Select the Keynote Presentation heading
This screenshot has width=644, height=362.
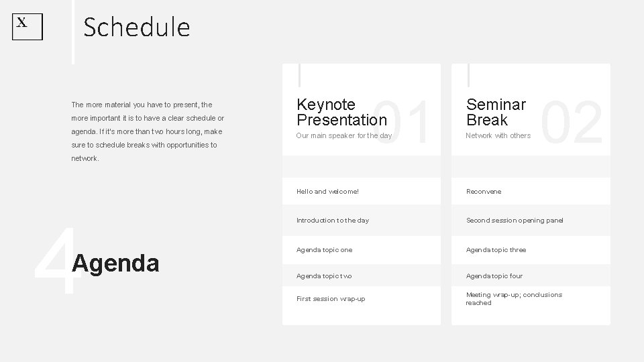point(341,112)
